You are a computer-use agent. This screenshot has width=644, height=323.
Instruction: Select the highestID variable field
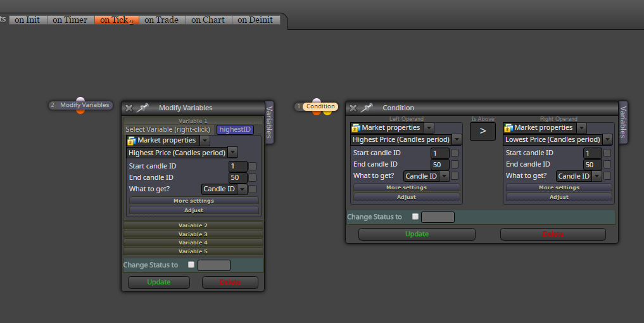tap(235, 130)
